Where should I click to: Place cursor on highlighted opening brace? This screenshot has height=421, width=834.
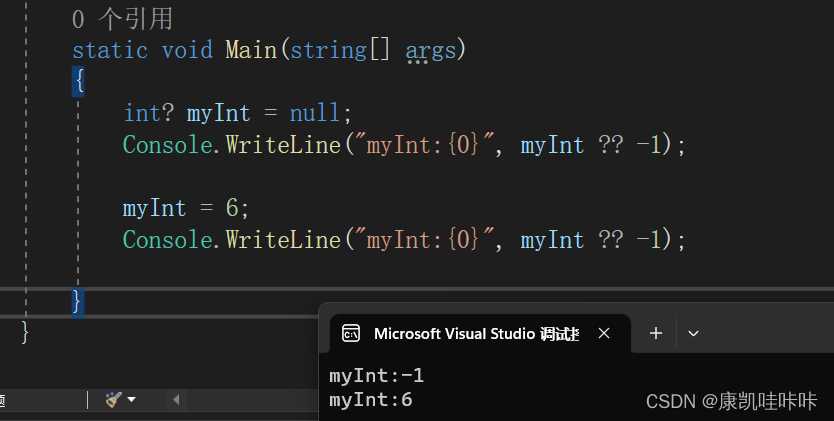point(79,81)
